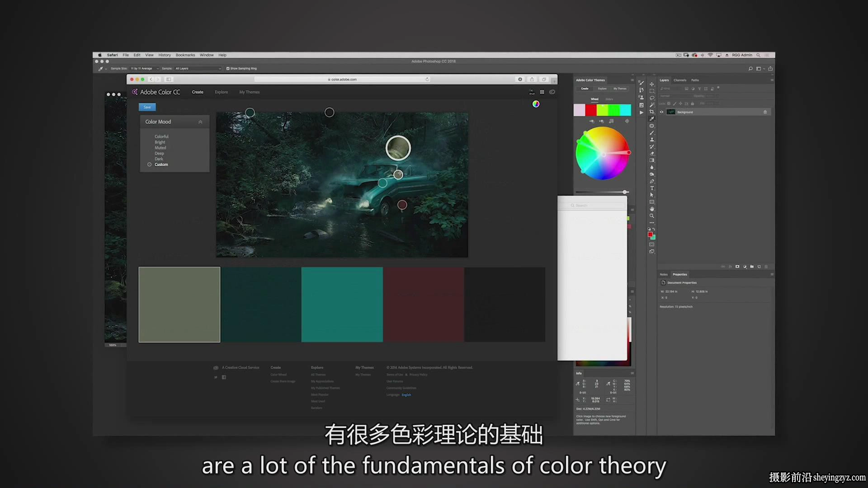Image resolution: width=868 pixels, height=488 pixels.
Task: Click the Adobe Color CC logo
Action: [x=156, y=92]
